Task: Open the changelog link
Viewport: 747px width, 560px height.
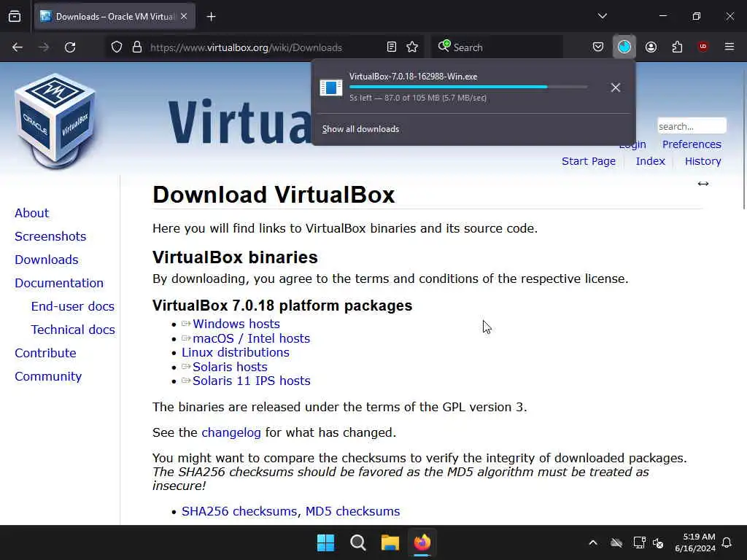Action: pyautogui.click(x=231, y=432)
